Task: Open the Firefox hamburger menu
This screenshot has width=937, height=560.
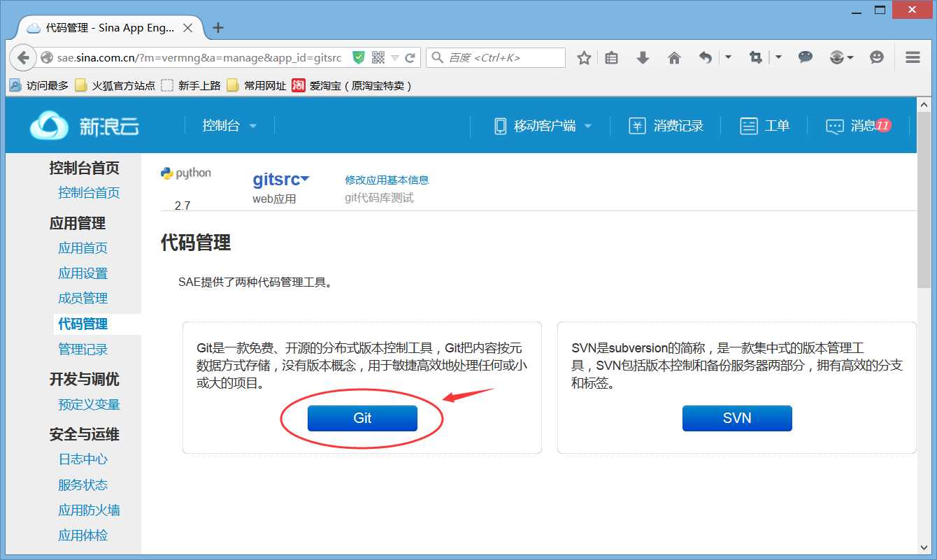Action: [912, 57]
